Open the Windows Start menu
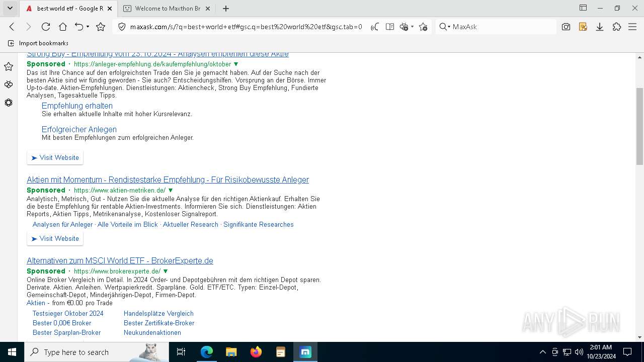 (12, 352)
